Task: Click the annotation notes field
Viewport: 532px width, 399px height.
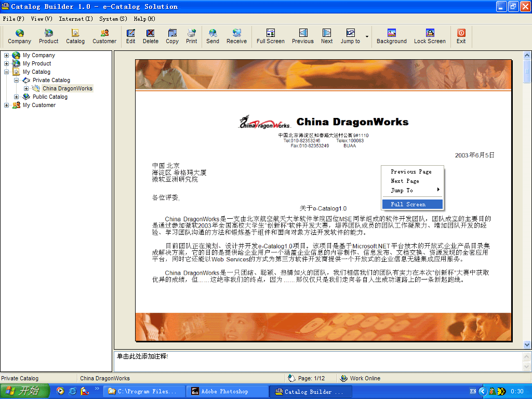Action: coord(317,362)
